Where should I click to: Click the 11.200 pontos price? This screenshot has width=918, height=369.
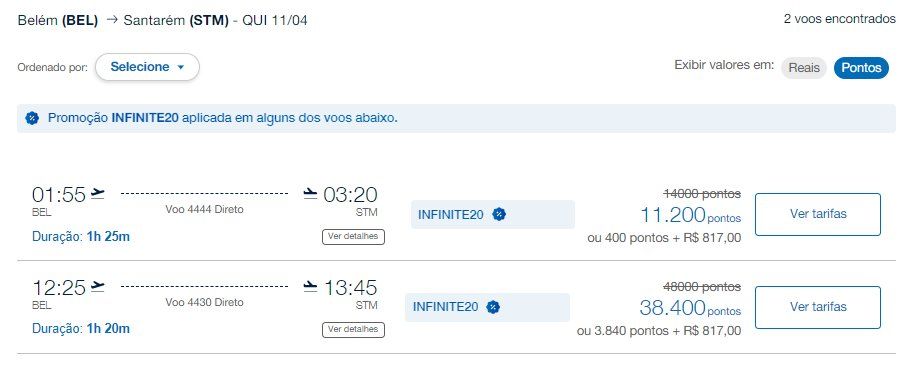[x=690, y=216]
